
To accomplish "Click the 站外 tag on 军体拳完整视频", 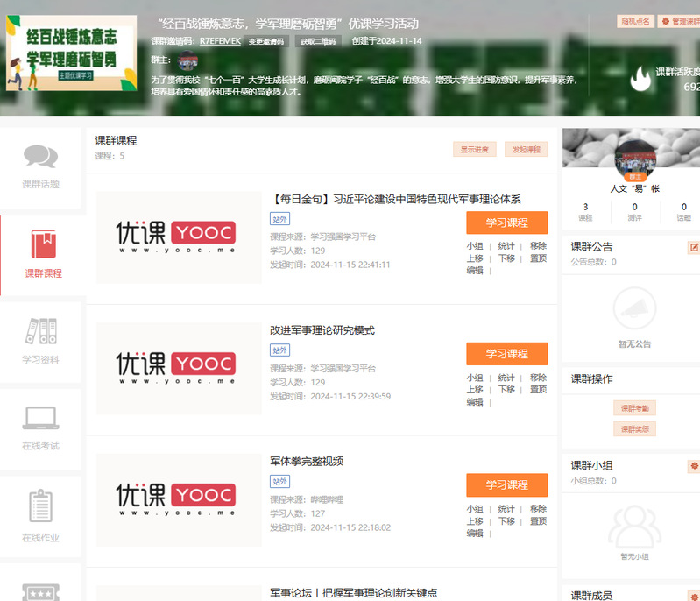I will (x=279, y=482).
